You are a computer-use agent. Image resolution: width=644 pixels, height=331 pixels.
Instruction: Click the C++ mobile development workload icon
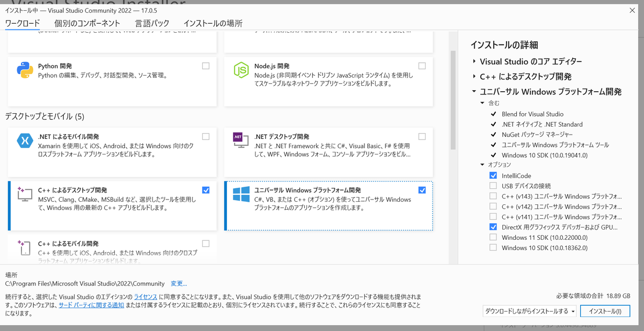pos(25,247)
